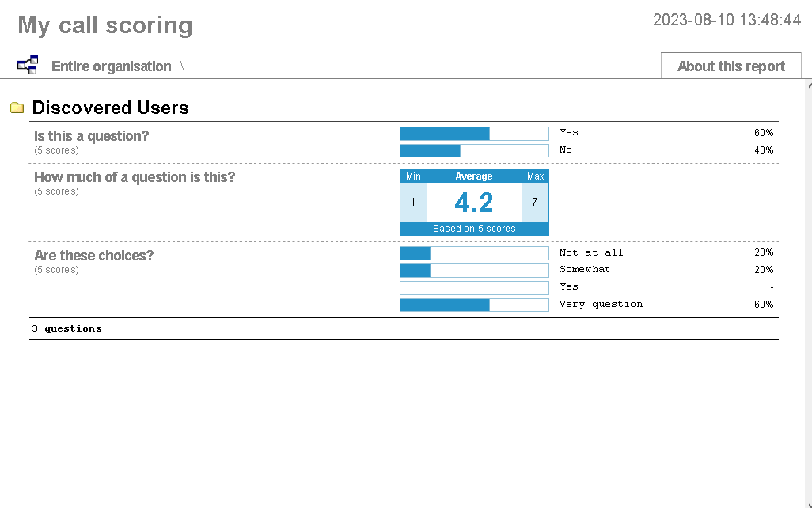Click the 'Not at all' 20% bar
The width and height of the screenshot is (812, 508).
[474, 252]
